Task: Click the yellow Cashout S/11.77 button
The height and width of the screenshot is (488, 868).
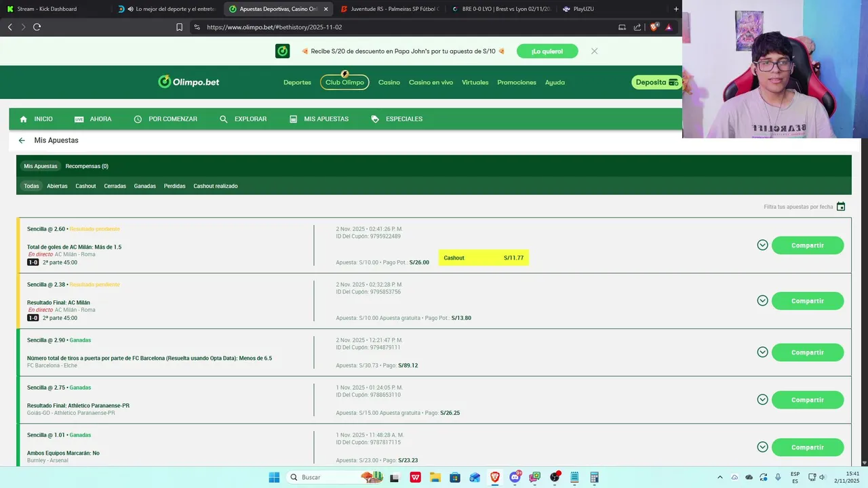Action: pyautogui.click(x=484, y=258)
